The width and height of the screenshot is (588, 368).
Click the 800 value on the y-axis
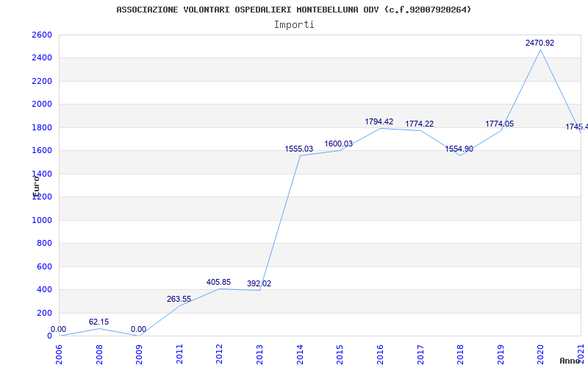coord(44,244)
